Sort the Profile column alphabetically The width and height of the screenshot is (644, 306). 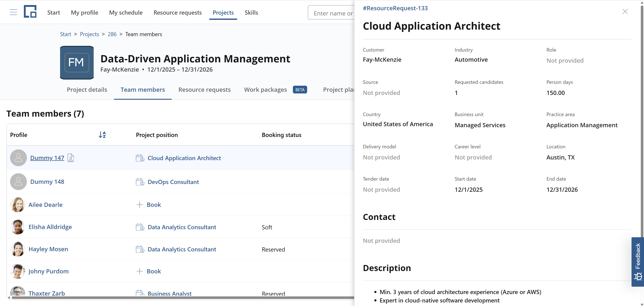tap(102, 135)
